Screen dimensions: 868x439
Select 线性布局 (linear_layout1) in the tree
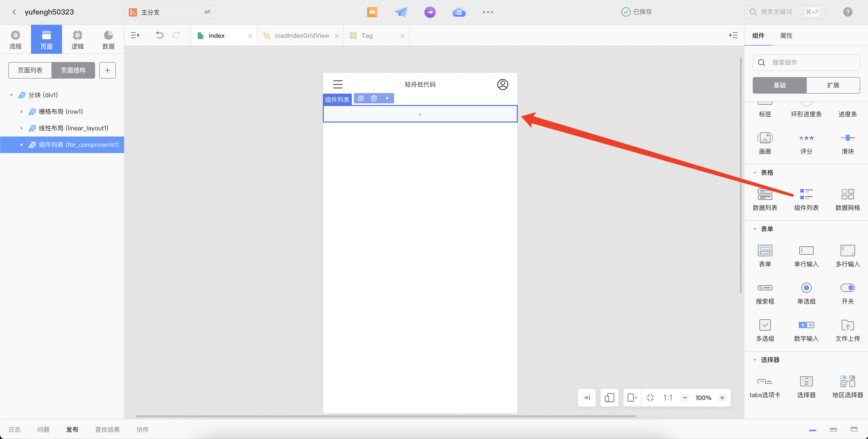[x=73, y=128]
